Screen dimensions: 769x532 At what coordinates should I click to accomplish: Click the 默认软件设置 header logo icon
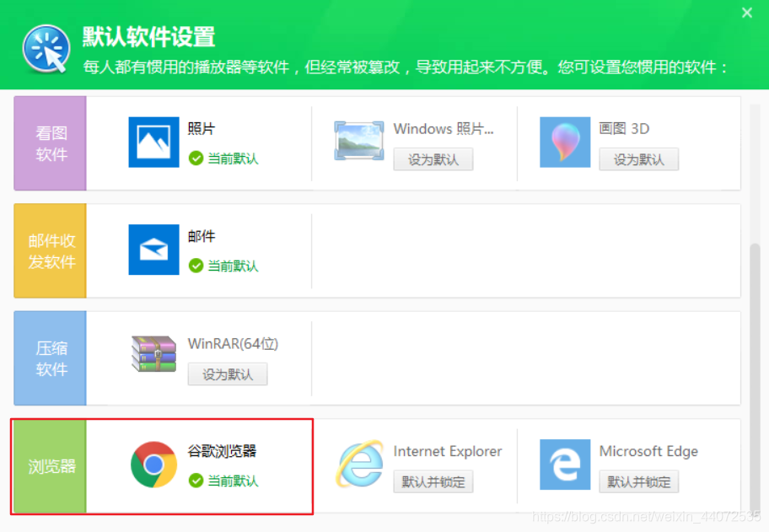[46, 50]
